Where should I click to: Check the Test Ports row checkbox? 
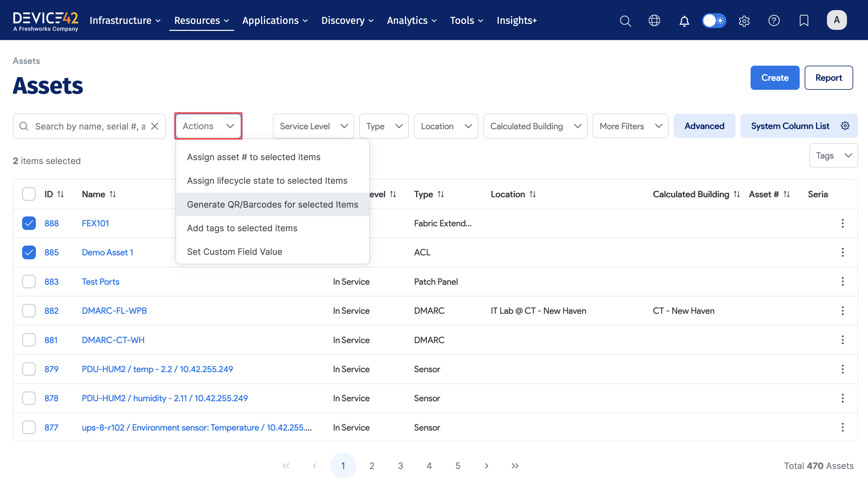(29, 282)
